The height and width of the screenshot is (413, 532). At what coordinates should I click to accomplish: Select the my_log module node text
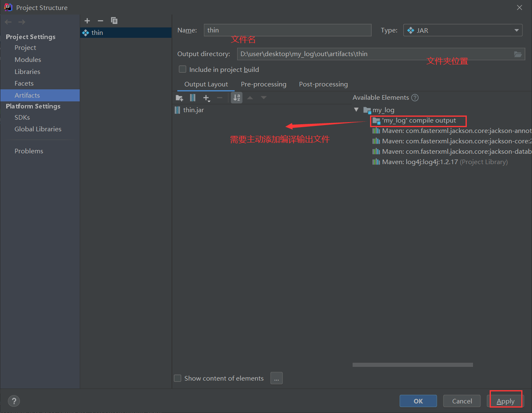(383, 110)
